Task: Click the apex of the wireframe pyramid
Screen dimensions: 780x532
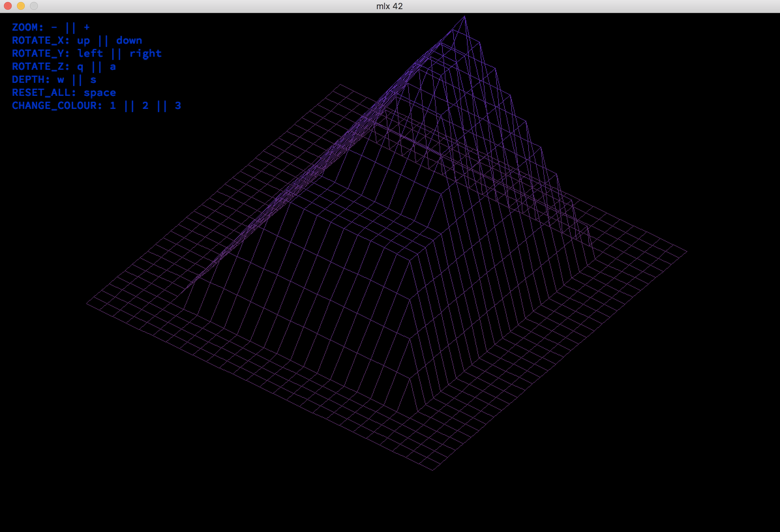Action: pyautogui.click(x=464, y=16)
